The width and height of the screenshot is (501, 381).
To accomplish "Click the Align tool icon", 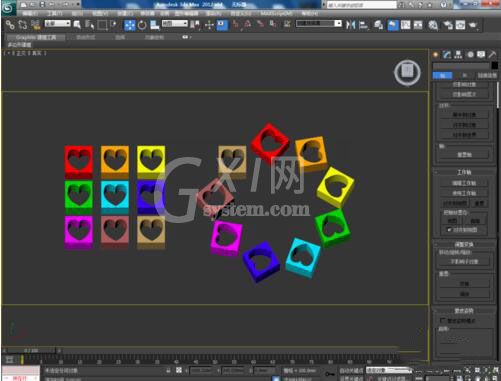I will [x=364, y=25].
